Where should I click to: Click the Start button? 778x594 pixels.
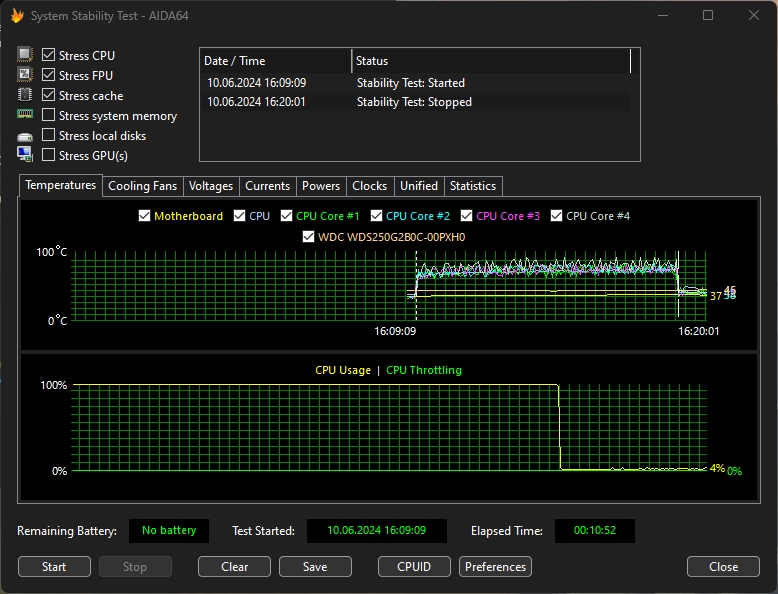[54, 566]
